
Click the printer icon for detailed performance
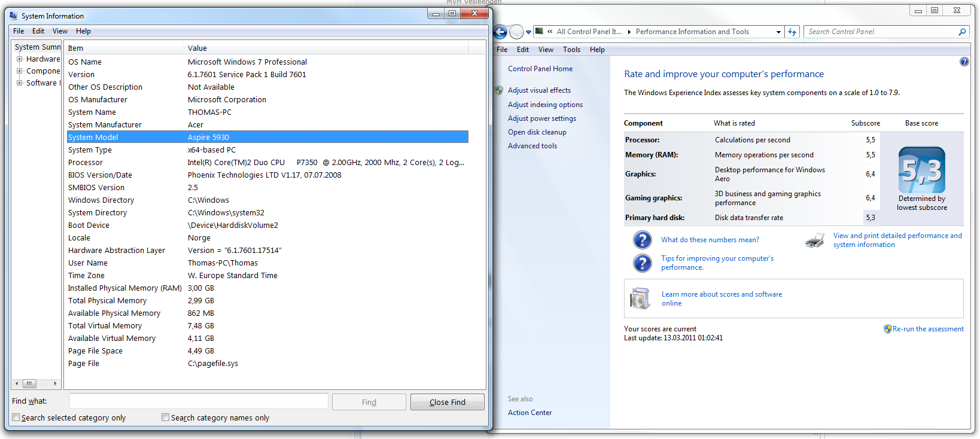click(x=815, y=240)
